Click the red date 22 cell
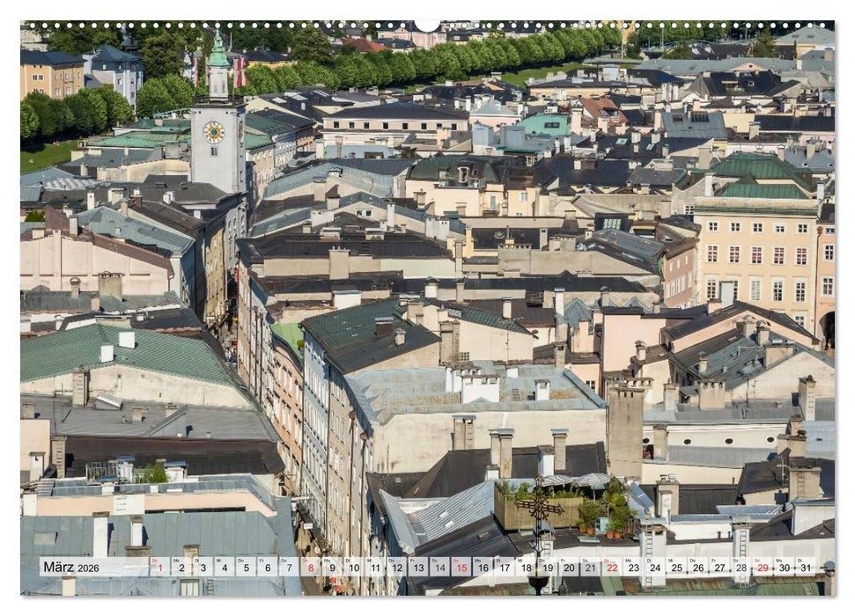 613,569
